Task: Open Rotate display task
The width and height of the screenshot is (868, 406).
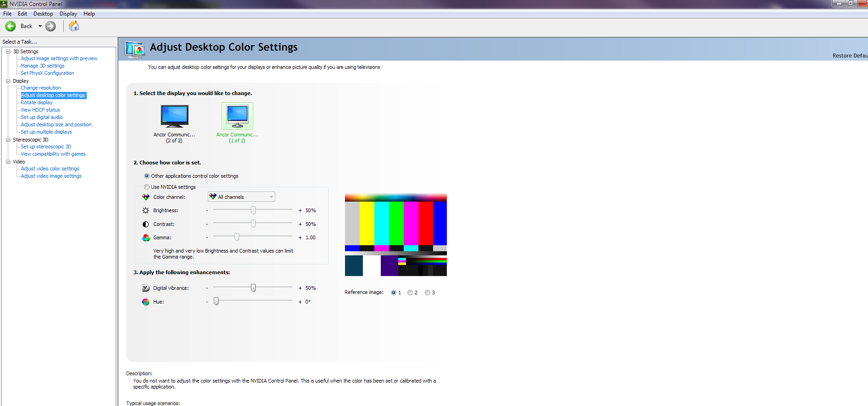Action: point(37,102)
